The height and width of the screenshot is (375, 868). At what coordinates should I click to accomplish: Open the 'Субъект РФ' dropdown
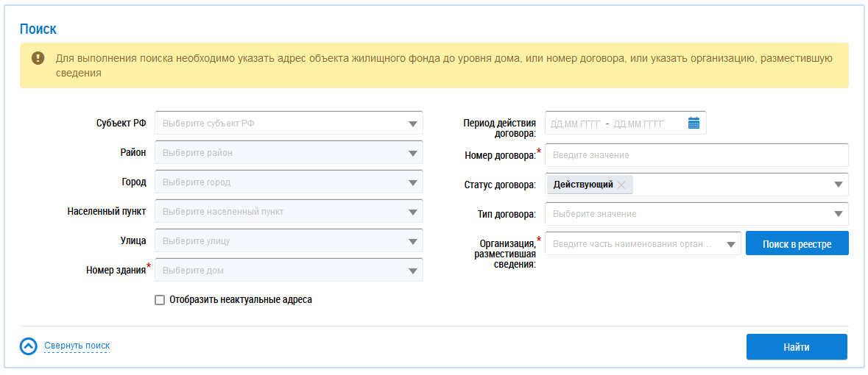(413, 124)
